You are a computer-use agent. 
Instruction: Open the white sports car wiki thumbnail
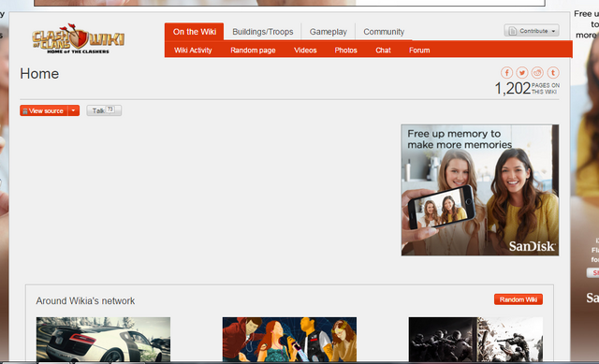(103, 339)
